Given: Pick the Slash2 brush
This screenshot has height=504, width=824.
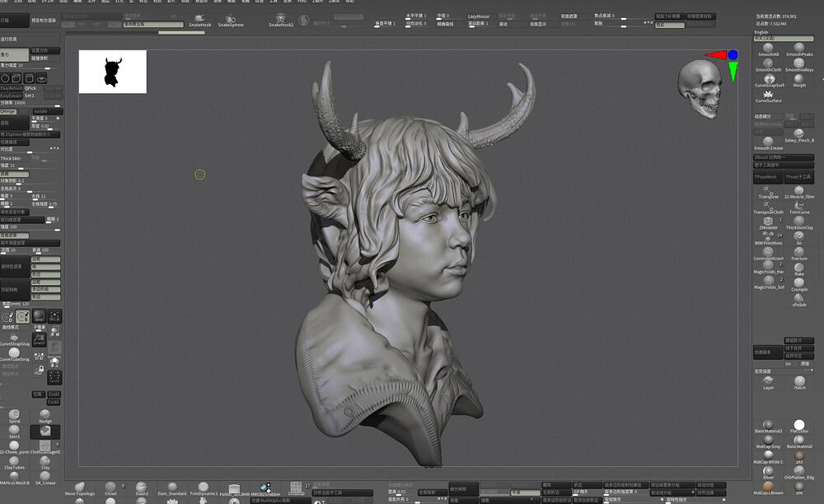Looking at the screenshot, I should [x=142, y=489].
